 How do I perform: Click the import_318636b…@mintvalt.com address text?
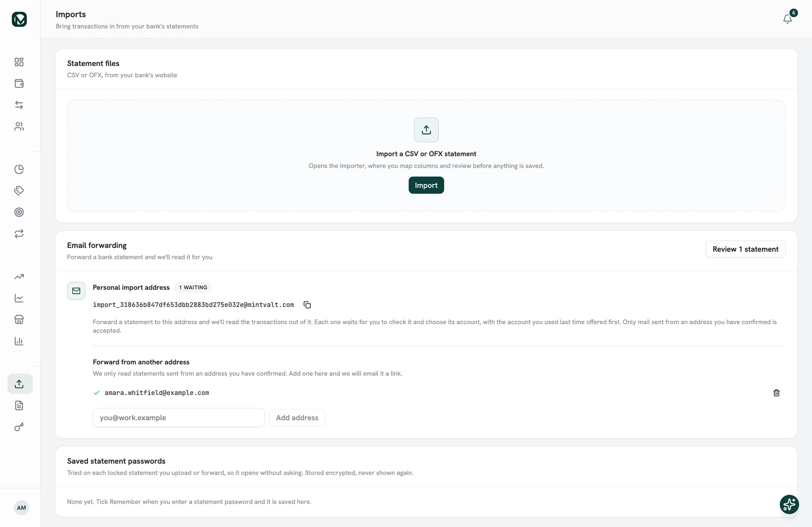point(193,305)
